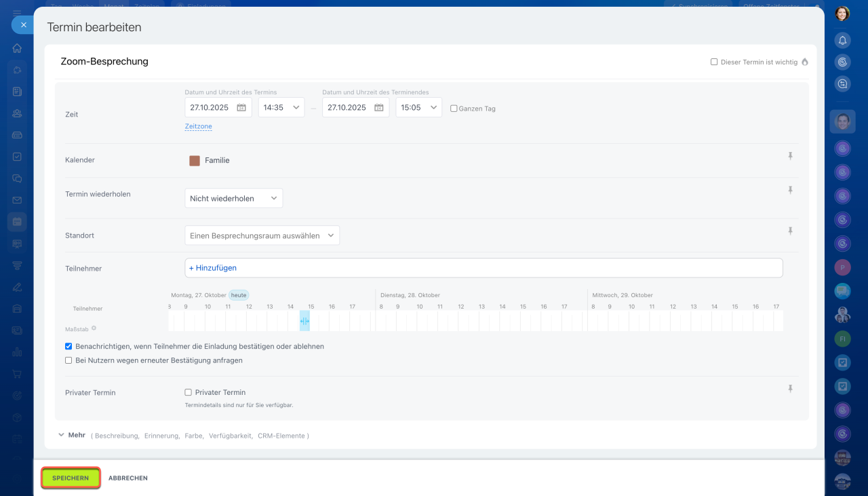Click the Familie calendar color swatch
Screen dimensions: 868x496
195,161
